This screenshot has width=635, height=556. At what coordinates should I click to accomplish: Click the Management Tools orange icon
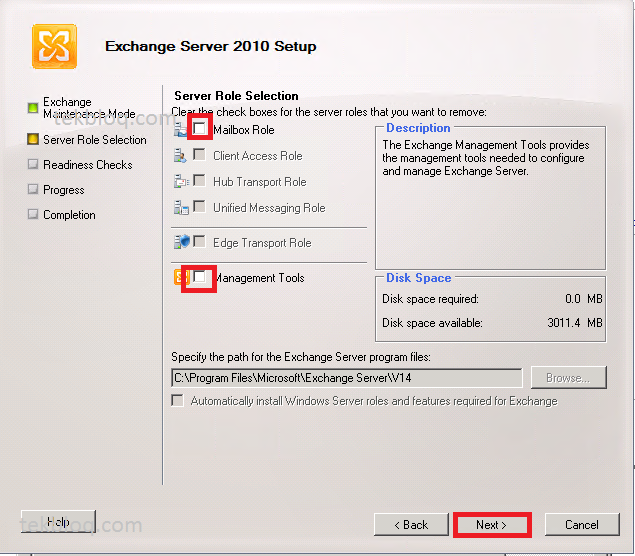click(181, 277)
